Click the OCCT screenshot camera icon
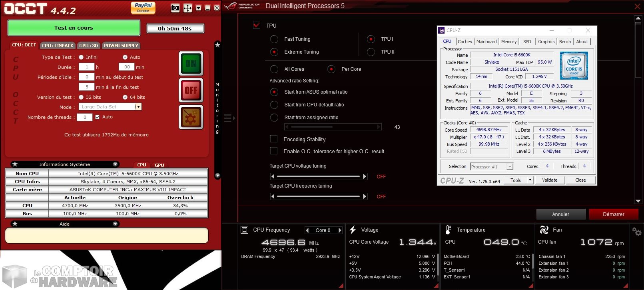The image size is (644, 290). (x=175, y=8)
